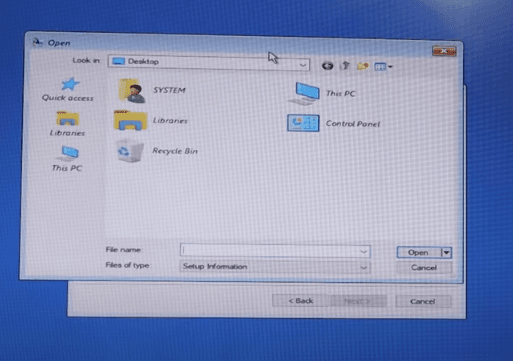Screen dimensions: 513x361
Task: Expand the Look in dropdown
Action: tap(303, 65)
